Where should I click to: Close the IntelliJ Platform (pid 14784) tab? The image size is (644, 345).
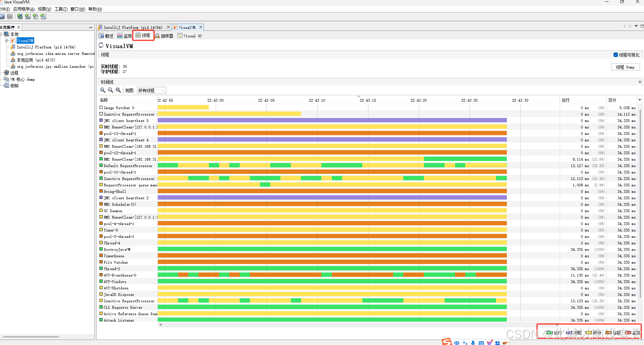click(168, 27)
